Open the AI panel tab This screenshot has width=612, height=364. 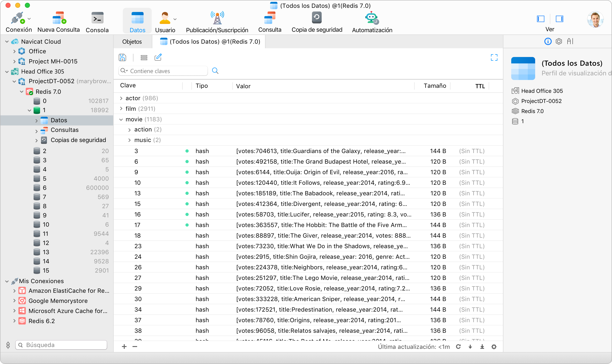570,41
